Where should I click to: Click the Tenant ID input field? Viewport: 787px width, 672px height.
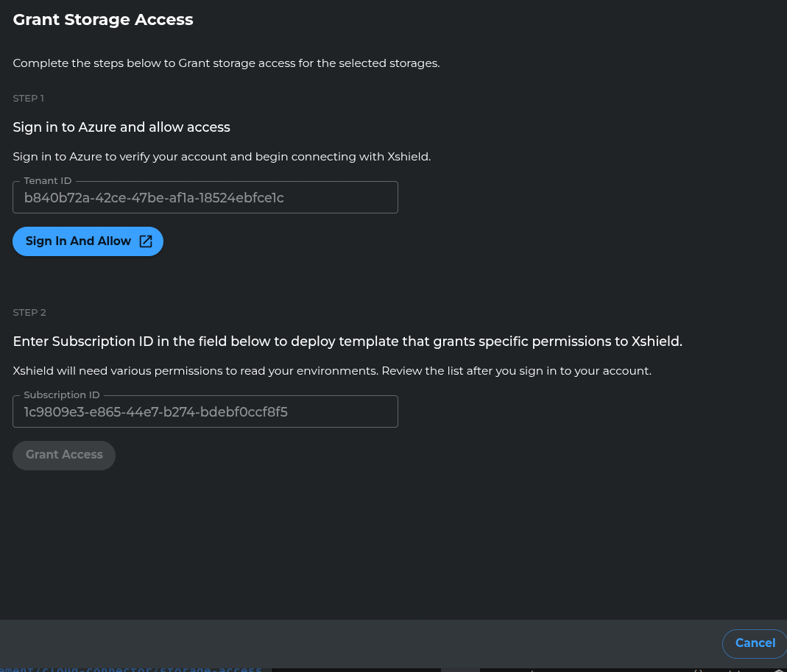click(x=205, y=197)
